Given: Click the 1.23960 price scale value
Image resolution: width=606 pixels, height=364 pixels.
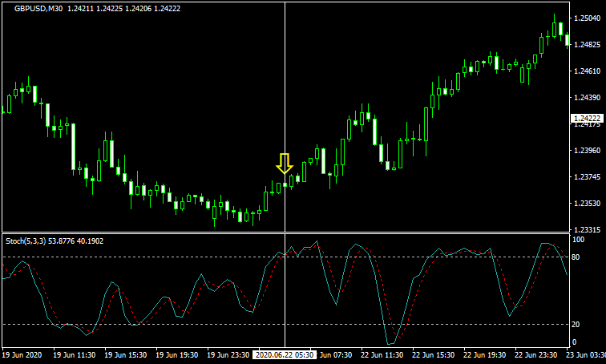Looking at the screenshot, I should (587, 150).
